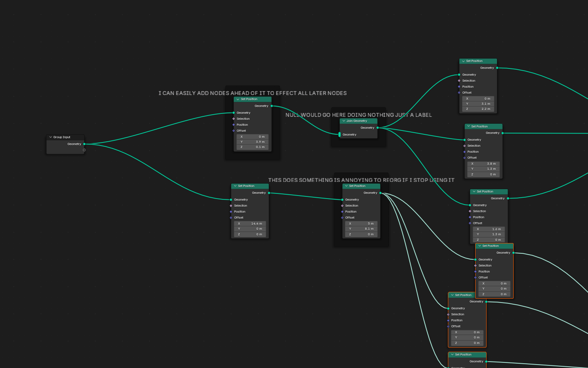This screenshot has width=588, height=368.
Task: Collapse the Set Position node with Y 8.1 m
Action: (346, 186)
